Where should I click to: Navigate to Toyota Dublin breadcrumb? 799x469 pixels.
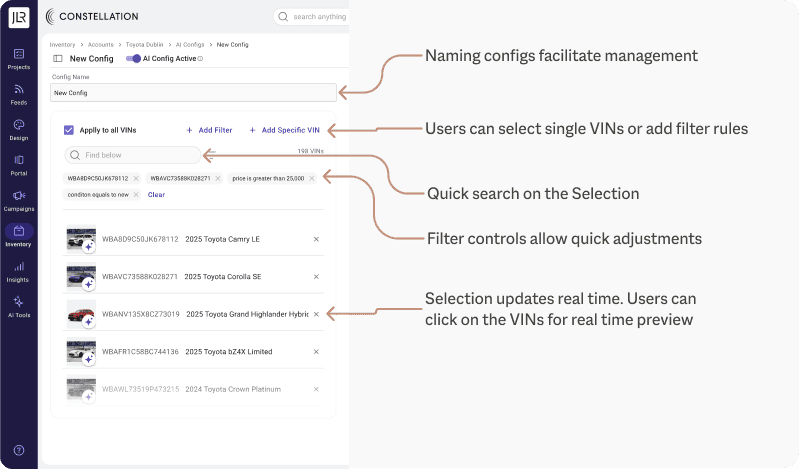click(x=143, y=45)
